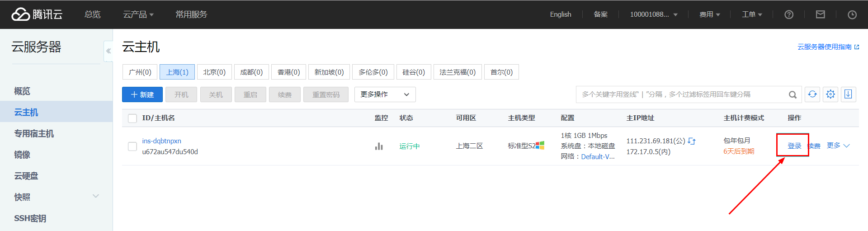This screenshot has width=868, height=231.
Task: Click the 新建 button
Action: pyautogui.click(x=142, y=94)
